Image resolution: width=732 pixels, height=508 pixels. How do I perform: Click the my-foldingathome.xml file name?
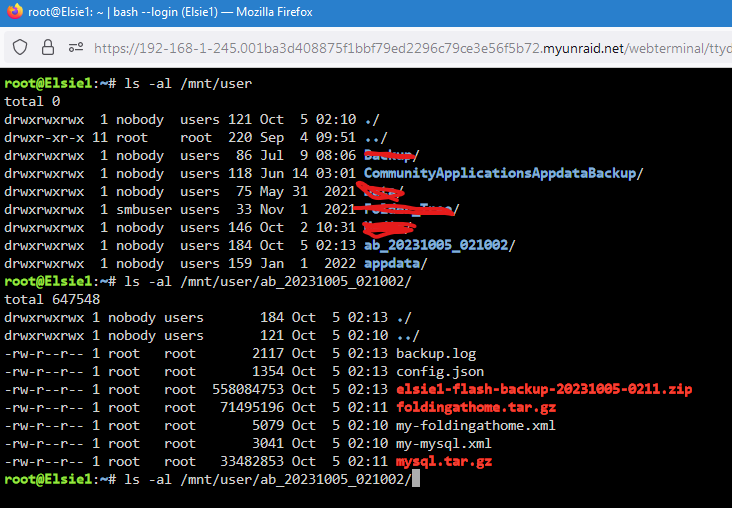pos(476,425)
